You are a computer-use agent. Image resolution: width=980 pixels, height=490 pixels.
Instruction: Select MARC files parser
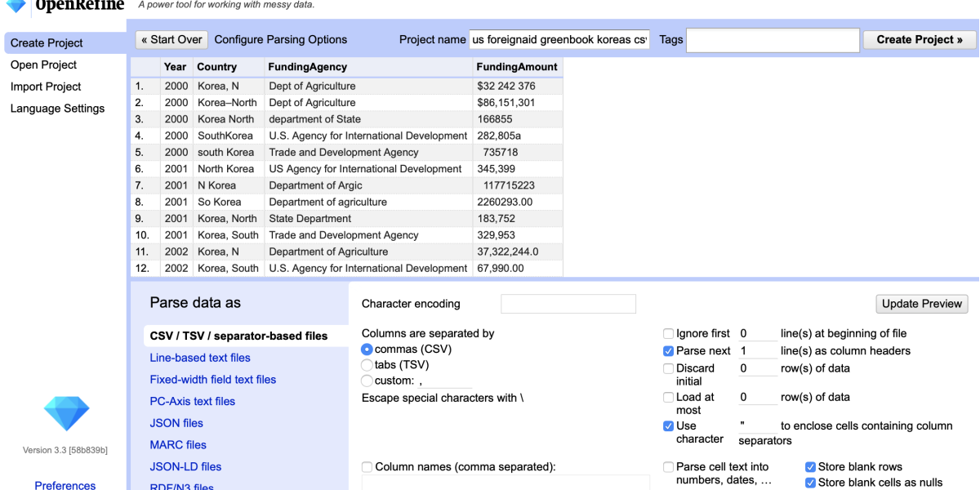click(178, 445)
